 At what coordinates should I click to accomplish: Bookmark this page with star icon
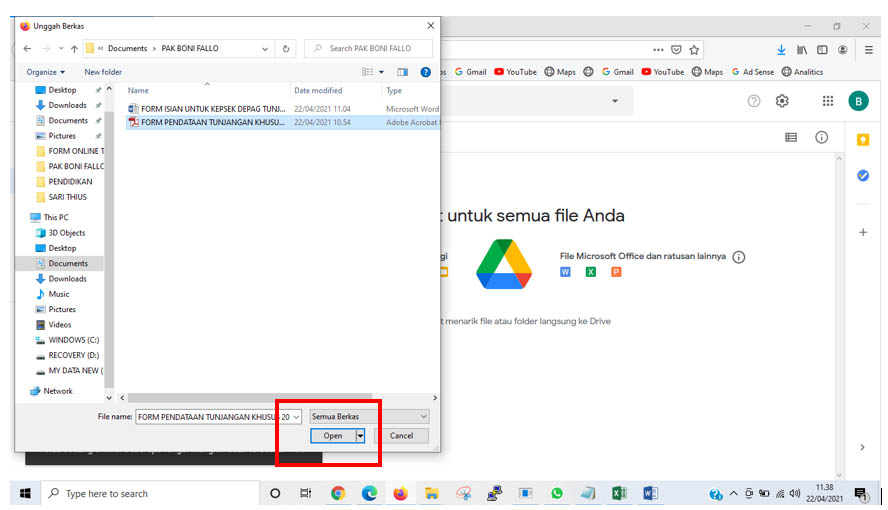point(694,49)
